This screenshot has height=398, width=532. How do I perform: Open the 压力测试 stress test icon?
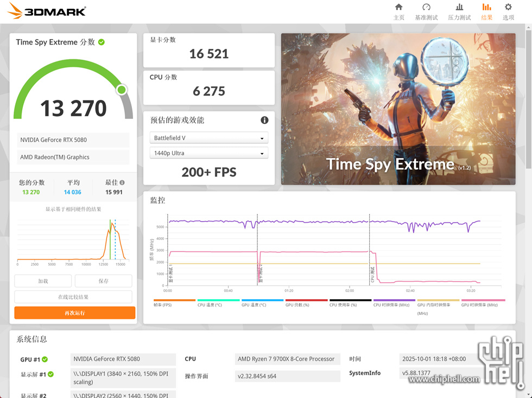coord(459,8)
